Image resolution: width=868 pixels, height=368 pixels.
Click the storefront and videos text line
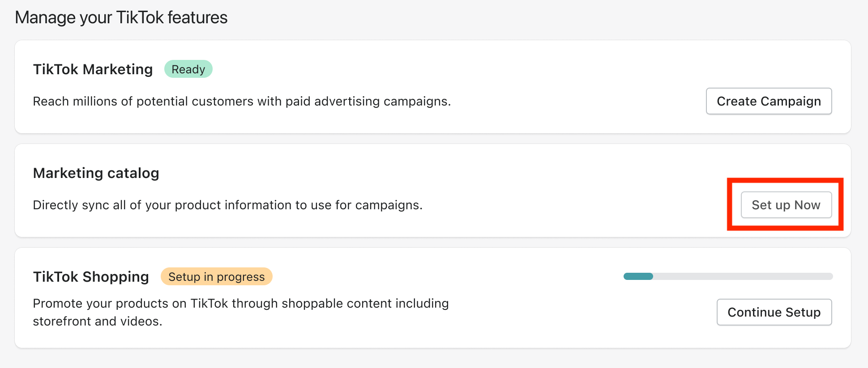click(x=98, y=321)
